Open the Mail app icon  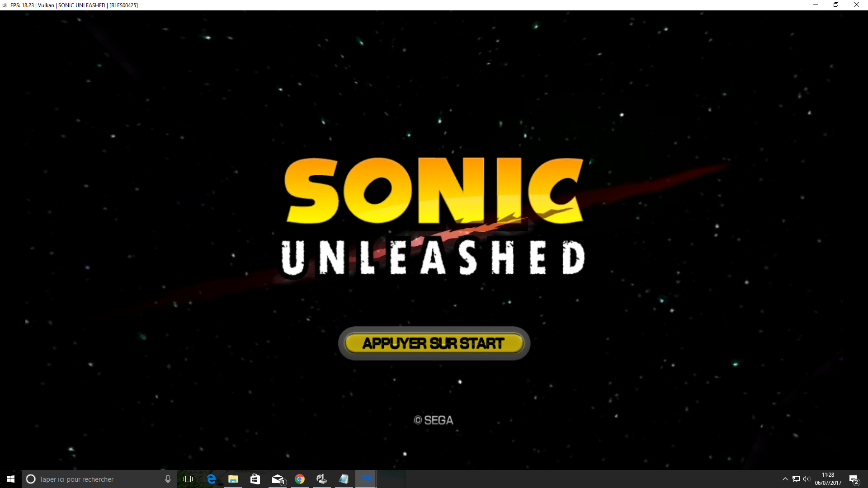278,479
